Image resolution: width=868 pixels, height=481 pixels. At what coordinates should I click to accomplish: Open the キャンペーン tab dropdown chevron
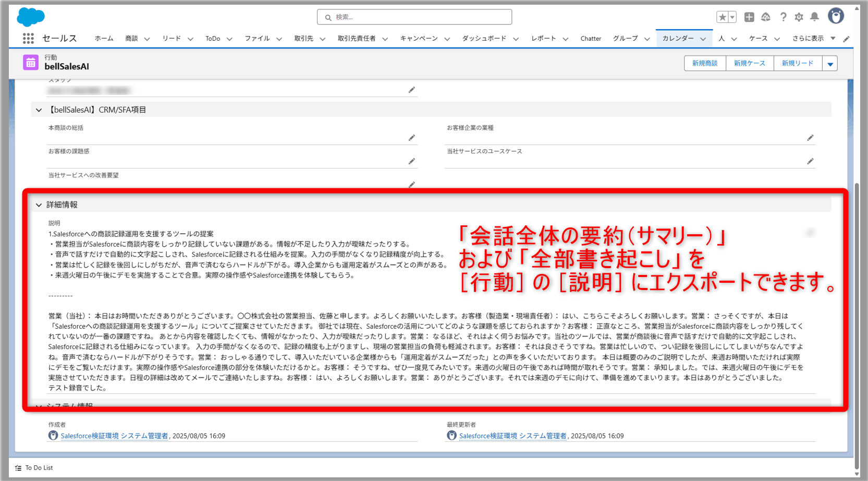447,39
